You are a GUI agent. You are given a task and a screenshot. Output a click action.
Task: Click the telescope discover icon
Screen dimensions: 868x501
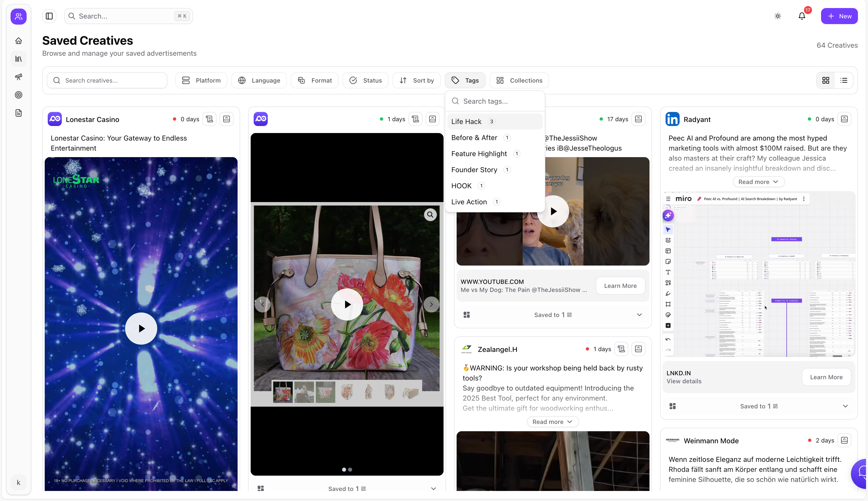point(19,77)
